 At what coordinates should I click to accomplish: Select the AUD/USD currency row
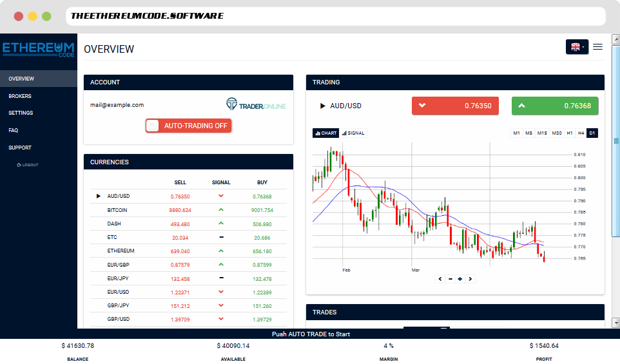(x=188, y=196)
